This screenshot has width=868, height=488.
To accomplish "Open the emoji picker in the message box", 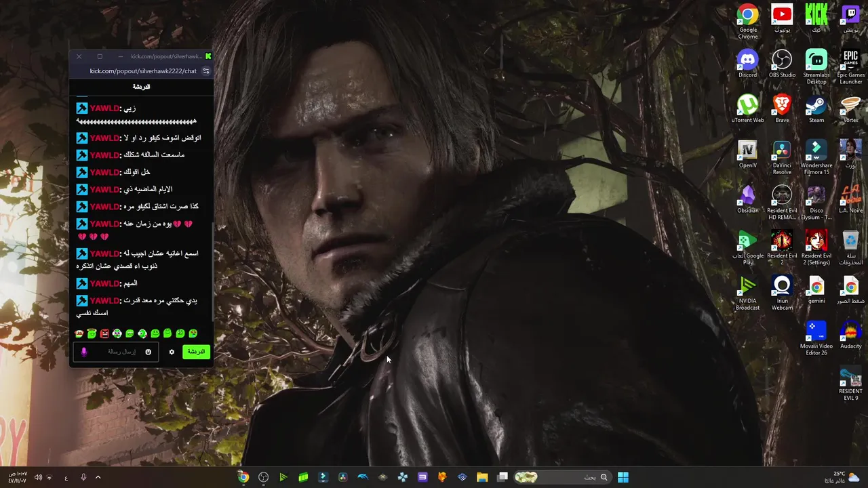I will pos(148,352).
